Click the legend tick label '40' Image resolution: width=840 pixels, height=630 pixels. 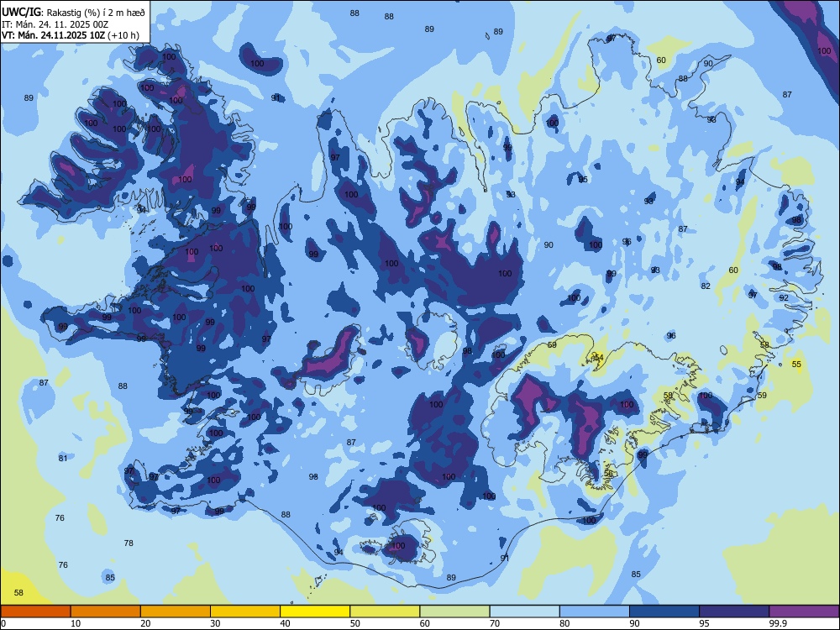coord(285,623)
